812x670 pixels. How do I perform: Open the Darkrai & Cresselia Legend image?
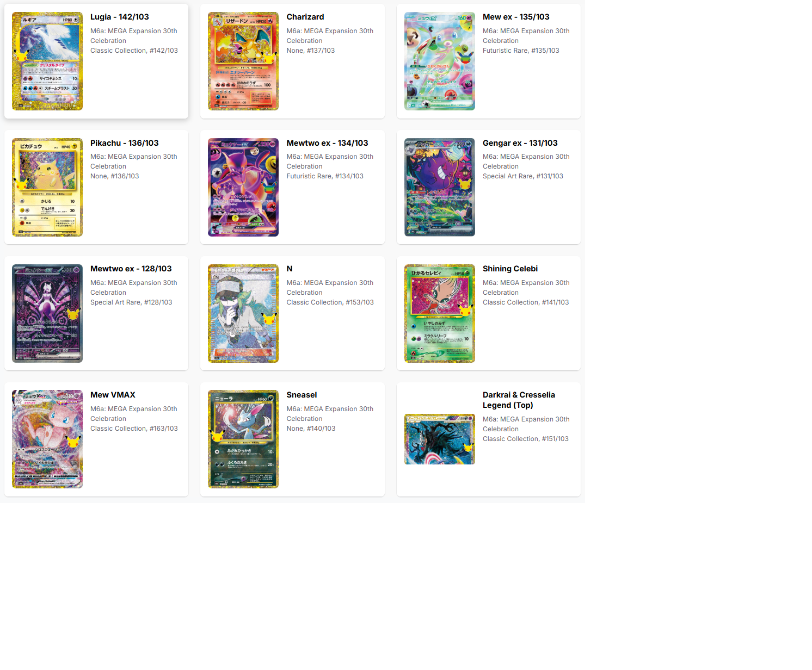440,439
